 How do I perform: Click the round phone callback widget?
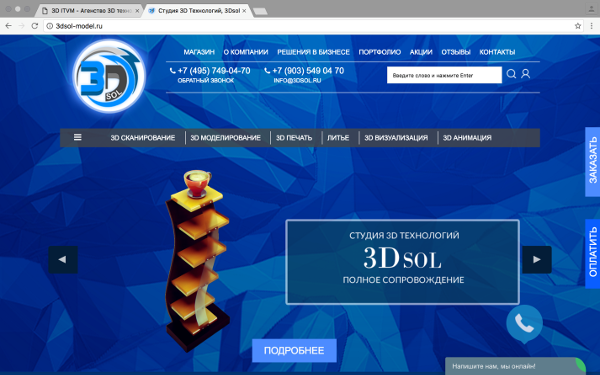(524, 323)
